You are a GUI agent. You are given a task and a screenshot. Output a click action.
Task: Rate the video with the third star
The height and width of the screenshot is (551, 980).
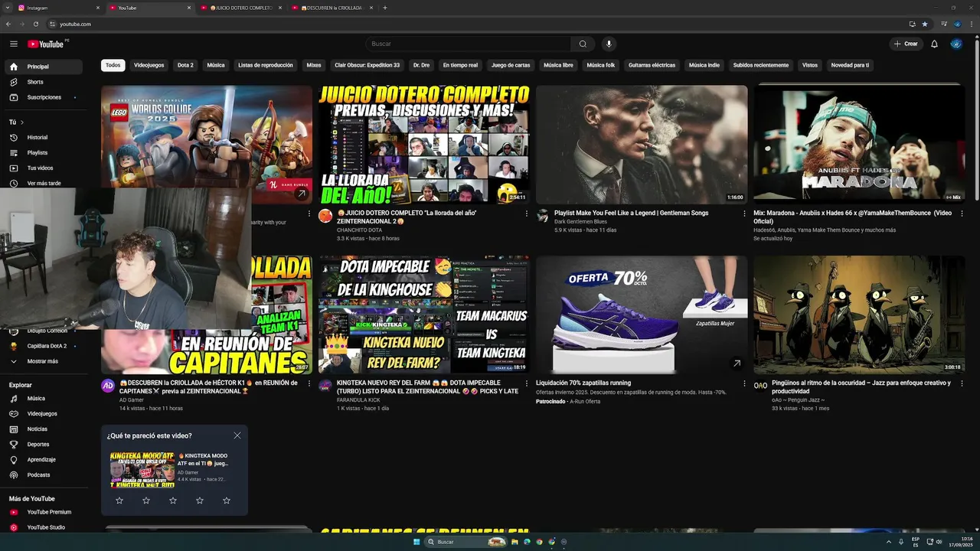pyautogui.click(x=173, y=500)
